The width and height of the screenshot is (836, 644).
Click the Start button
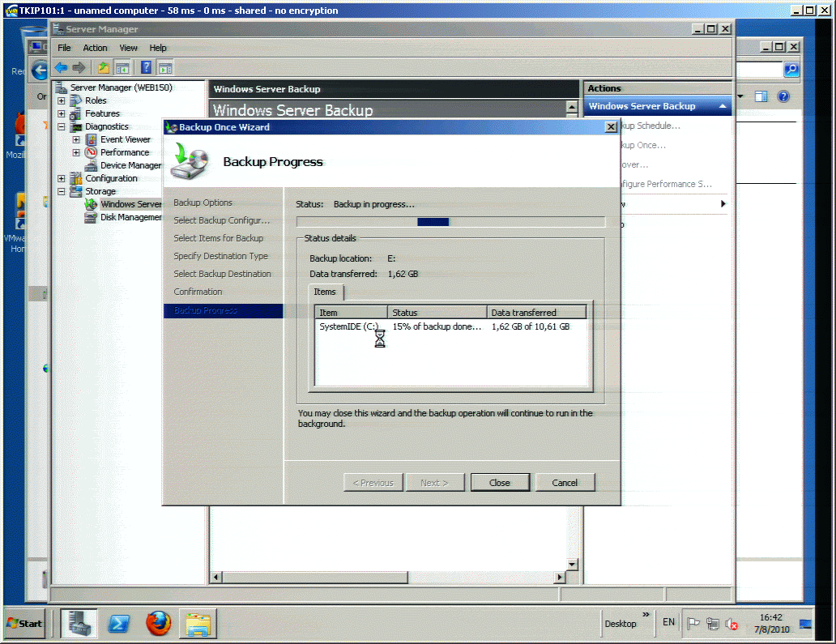pos(25,623)
